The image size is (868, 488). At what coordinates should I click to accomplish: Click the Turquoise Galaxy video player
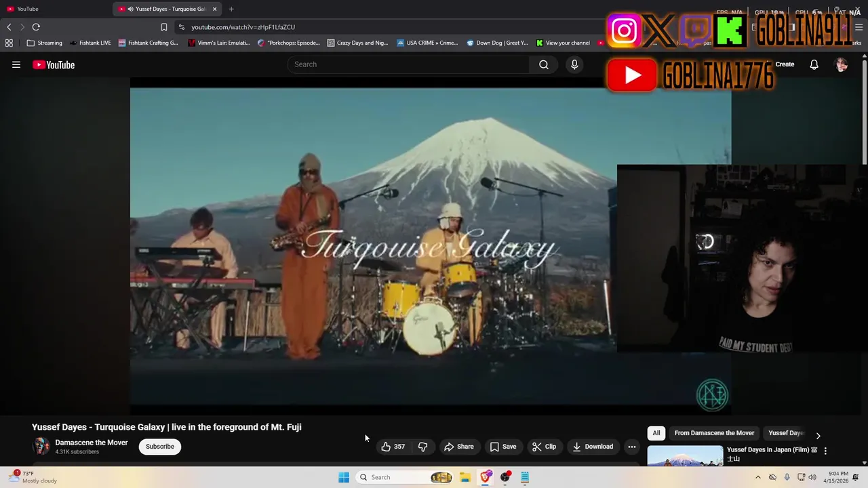coord(431,245)
